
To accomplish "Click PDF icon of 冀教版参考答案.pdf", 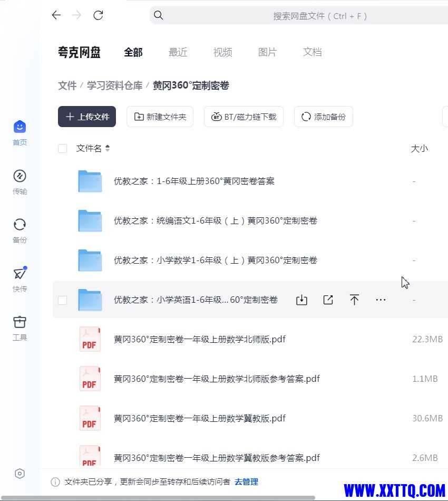I will coord(90,456).
